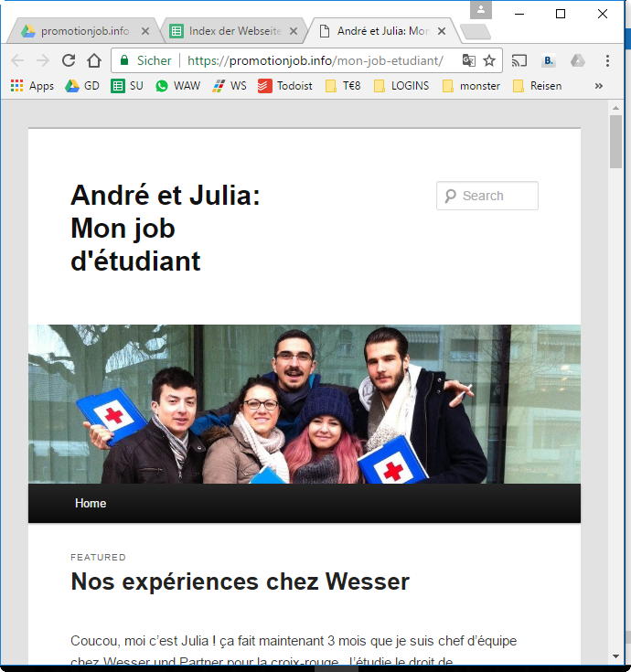Bookmark this page with the star icon
This screenshot has height=672, width=631.
(x=489, y=60)
